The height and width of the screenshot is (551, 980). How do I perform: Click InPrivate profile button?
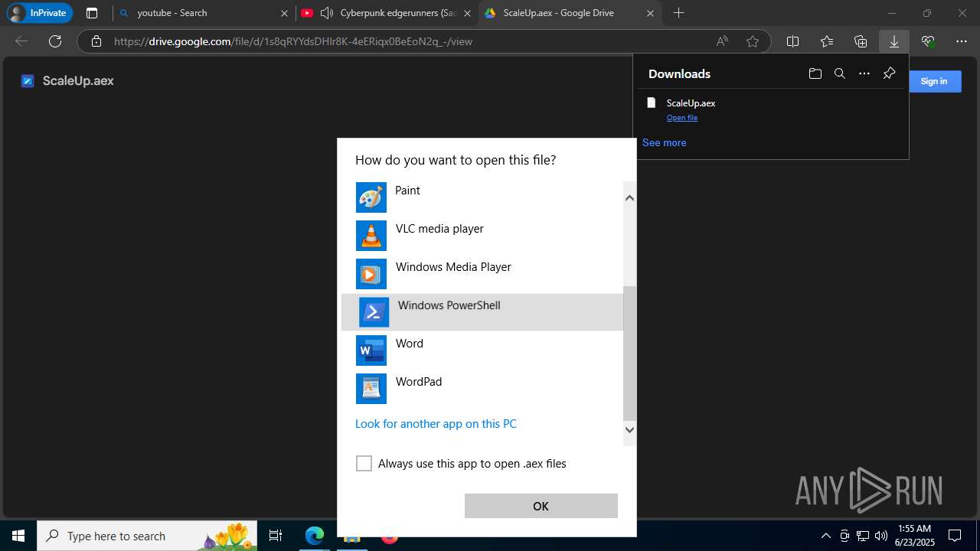(x=40, y=13)
